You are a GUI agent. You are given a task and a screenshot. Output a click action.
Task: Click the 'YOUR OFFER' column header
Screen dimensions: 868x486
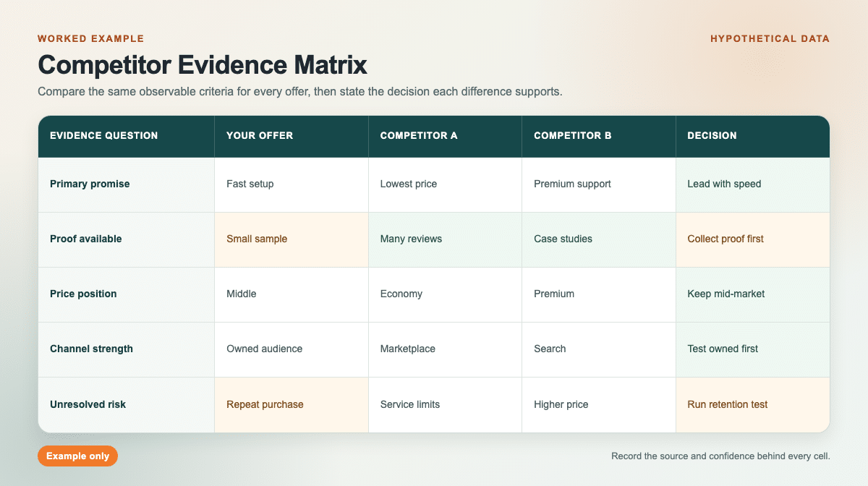coord(292,136)
